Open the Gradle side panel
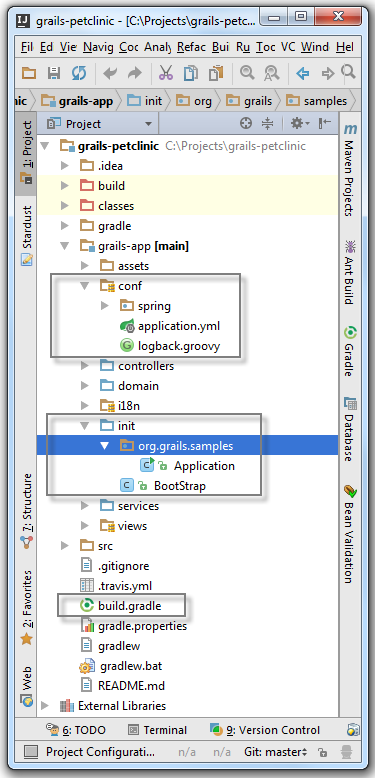375x778 pixels. (x=350, y=351)
